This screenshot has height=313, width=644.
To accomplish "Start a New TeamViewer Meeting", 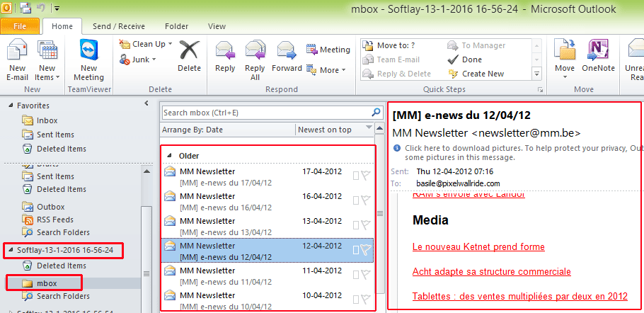I will coord(88,61).
